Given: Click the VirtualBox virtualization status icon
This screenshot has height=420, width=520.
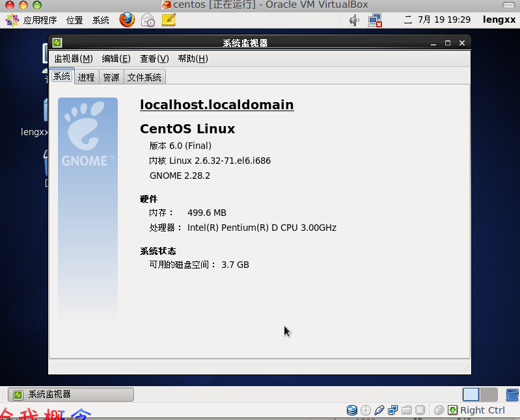Looking at the screenshot, I should [420, 410].
